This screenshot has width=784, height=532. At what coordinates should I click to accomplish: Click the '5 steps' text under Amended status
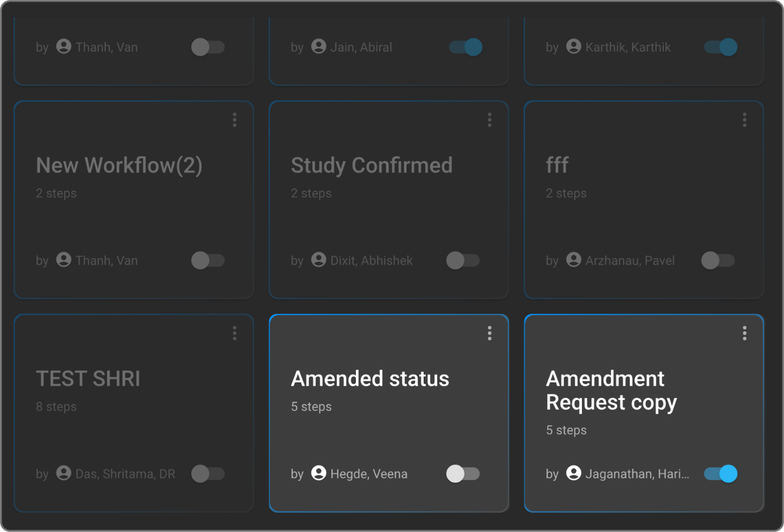coord(311,407)
